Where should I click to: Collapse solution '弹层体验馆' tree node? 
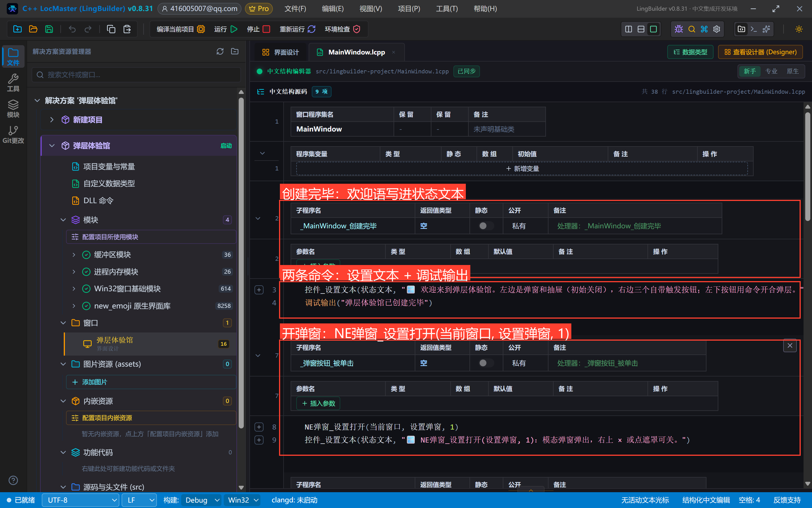tap(37, 100)
